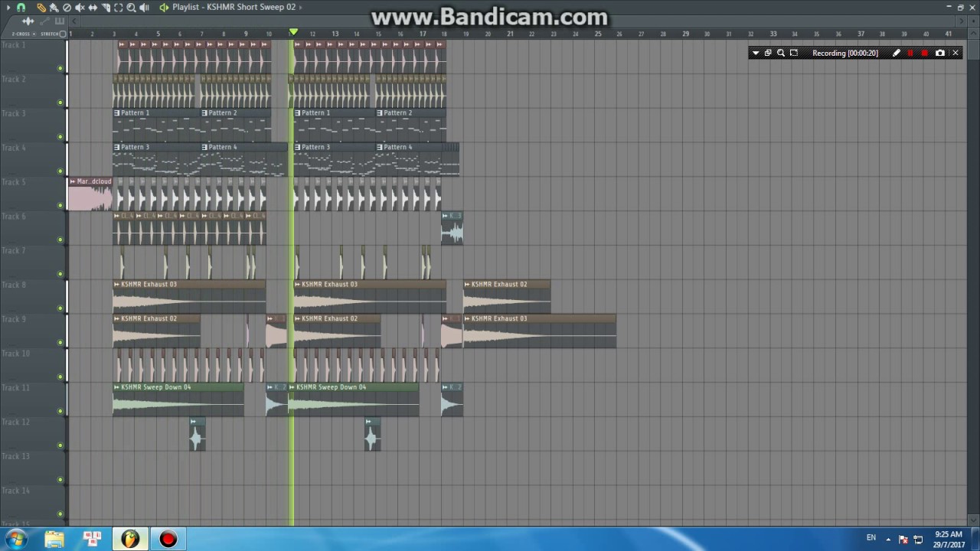Image resolution: width=980 pixels, height=551 pixels.
Task: Select the KSHMR Exhaust 03 clip on Track 9
Action: coord(540,331)
